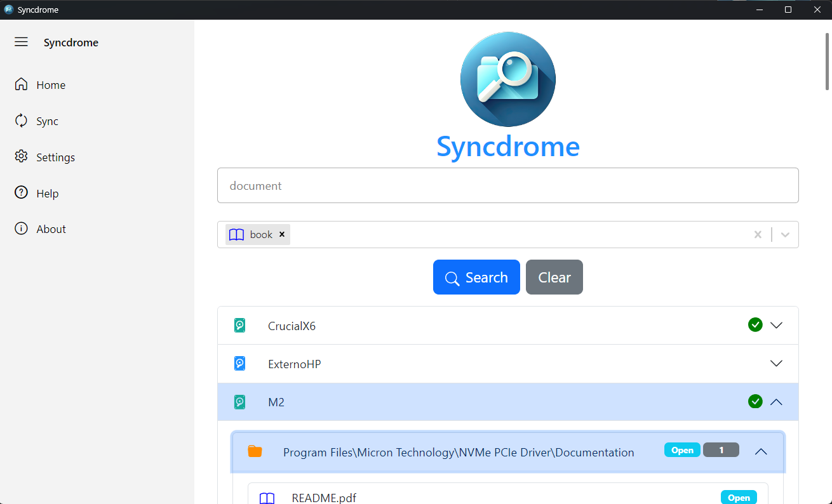Click the book icon next to README.pdf
This screenshot has height=504, width=832.
[267, 497]
